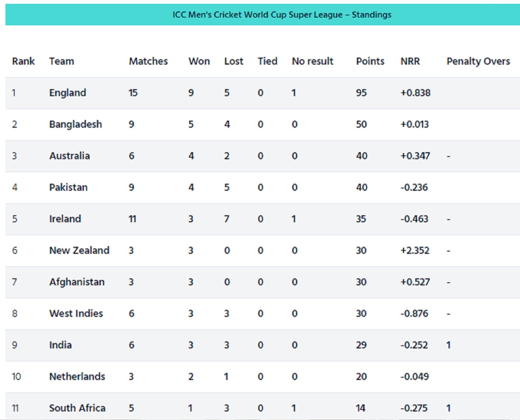Image resolution: width=520 pixels, height=420 pixels.
Task: Select the Pakistan team row
Action: click(x=263, y=188)
